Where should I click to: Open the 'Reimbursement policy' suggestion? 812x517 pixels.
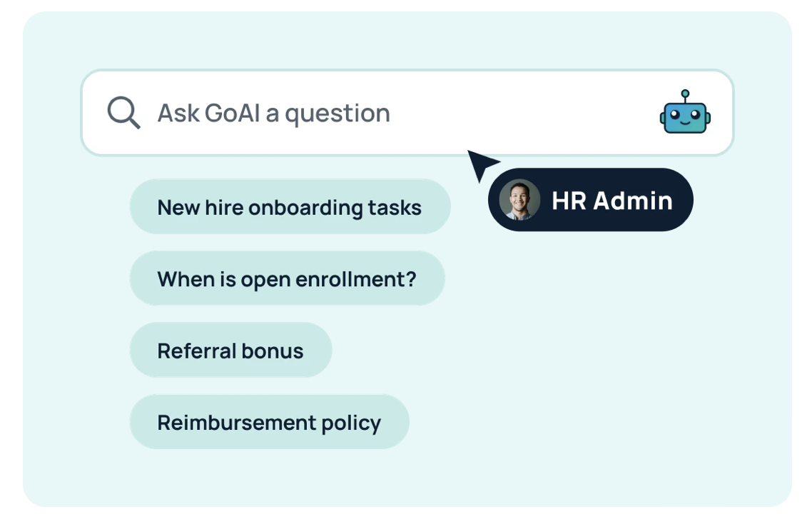269,422
